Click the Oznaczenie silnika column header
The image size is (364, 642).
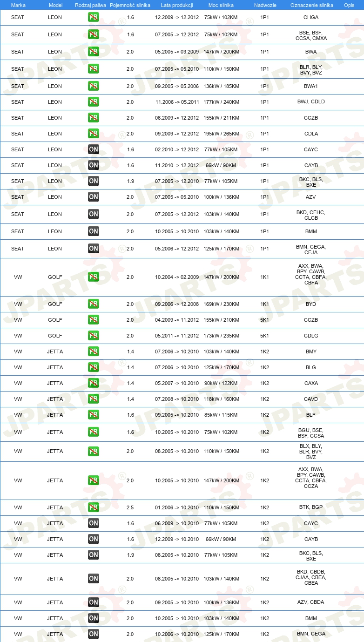(x=311, y=5)
